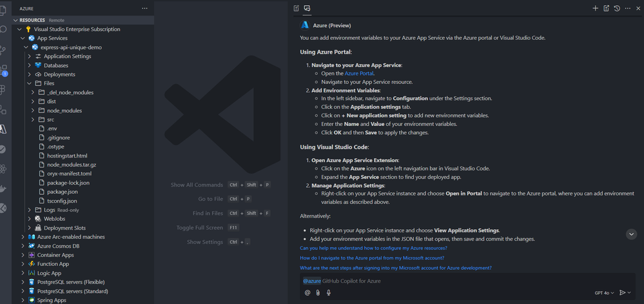The width and height of the screenshot is (644, 304).
Task: Open the Explorer view in activity bar
Action: click(3, 10)
